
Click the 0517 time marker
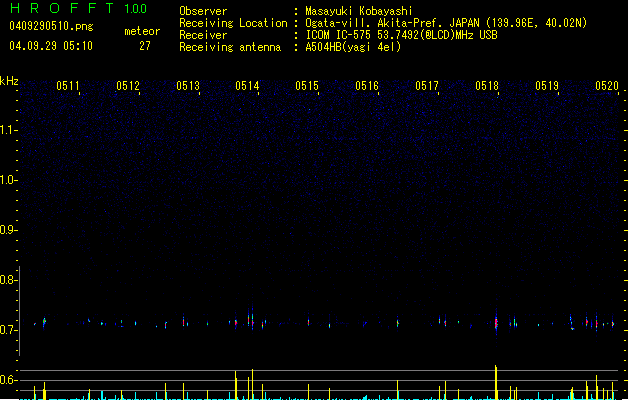(427, 86)
